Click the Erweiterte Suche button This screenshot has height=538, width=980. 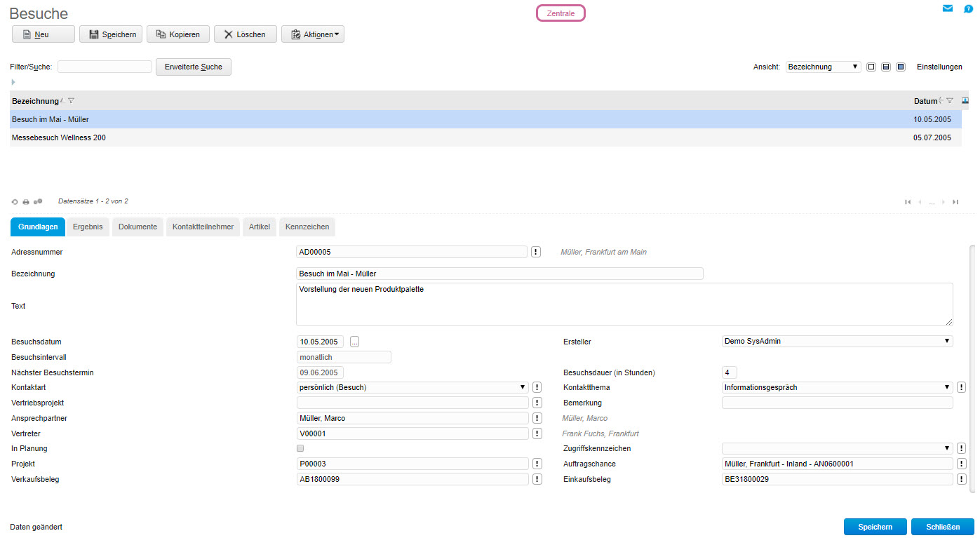click(x=193, y=67)
